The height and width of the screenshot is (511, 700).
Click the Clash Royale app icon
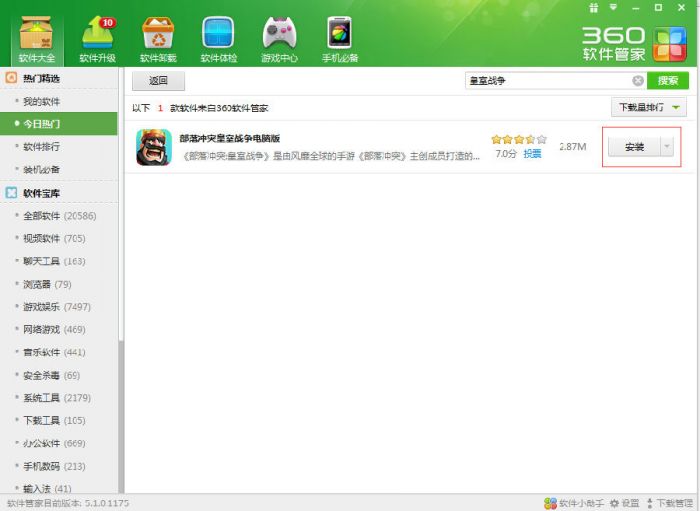[153, 147]
